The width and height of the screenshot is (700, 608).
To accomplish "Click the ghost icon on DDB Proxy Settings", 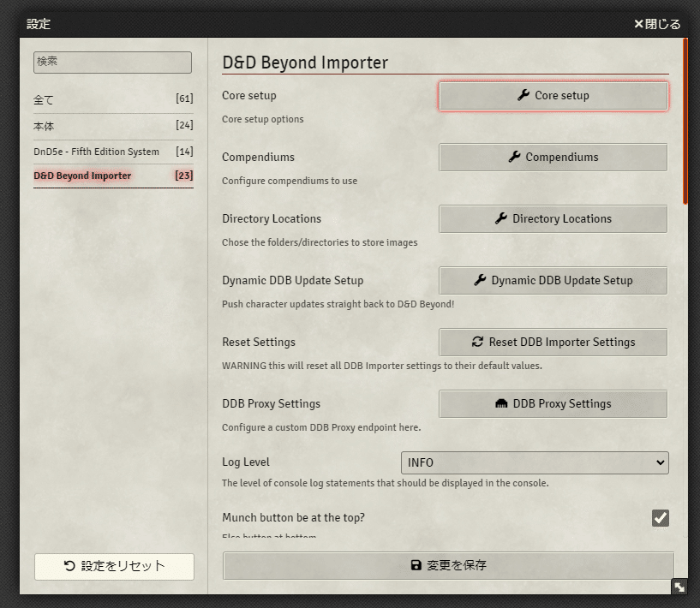I will click(x=501, y=403).
